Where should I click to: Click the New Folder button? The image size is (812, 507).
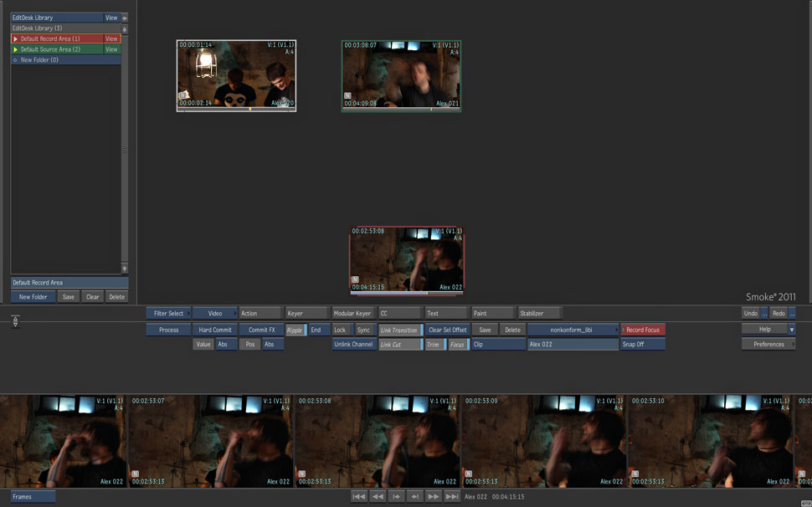[33, 297]
